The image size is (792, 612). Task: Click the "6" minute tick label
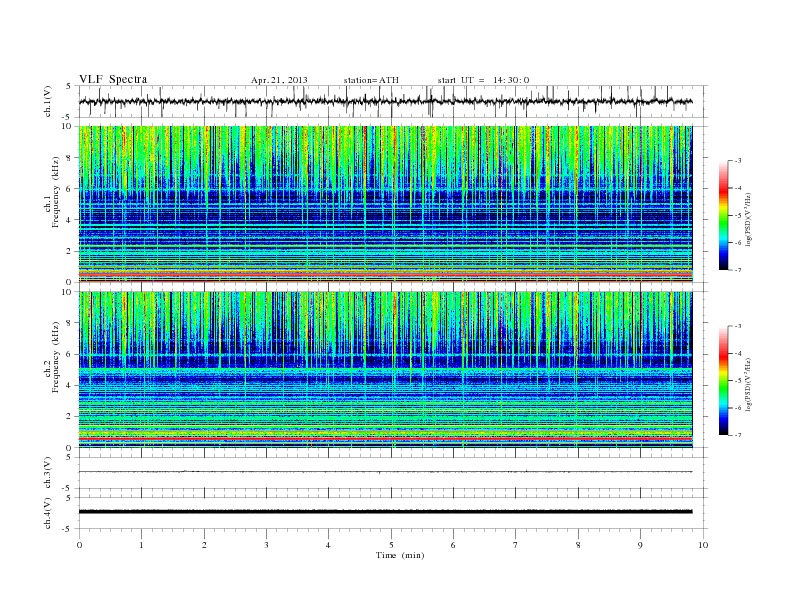(x=453, y=545)
